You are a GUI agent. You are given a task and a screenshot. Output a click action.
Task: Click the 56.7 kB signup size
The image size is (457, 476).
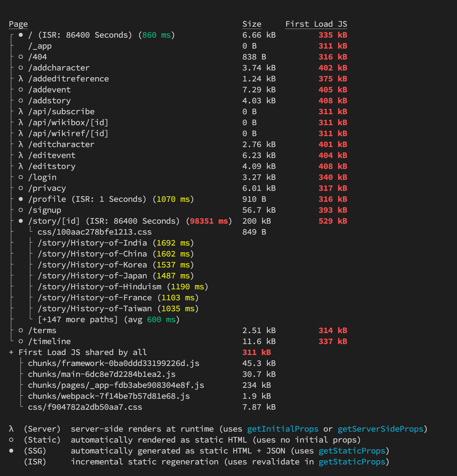tap(259, 210)
